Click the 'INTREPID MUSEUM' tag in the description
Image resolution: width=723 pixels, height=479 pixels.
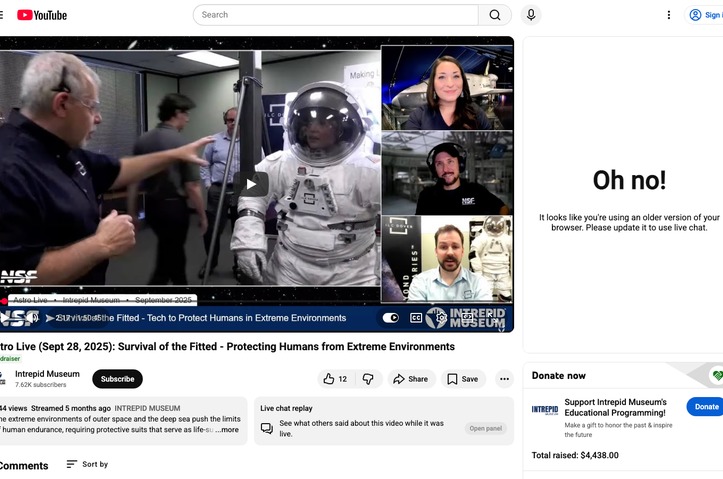(147, 408)
